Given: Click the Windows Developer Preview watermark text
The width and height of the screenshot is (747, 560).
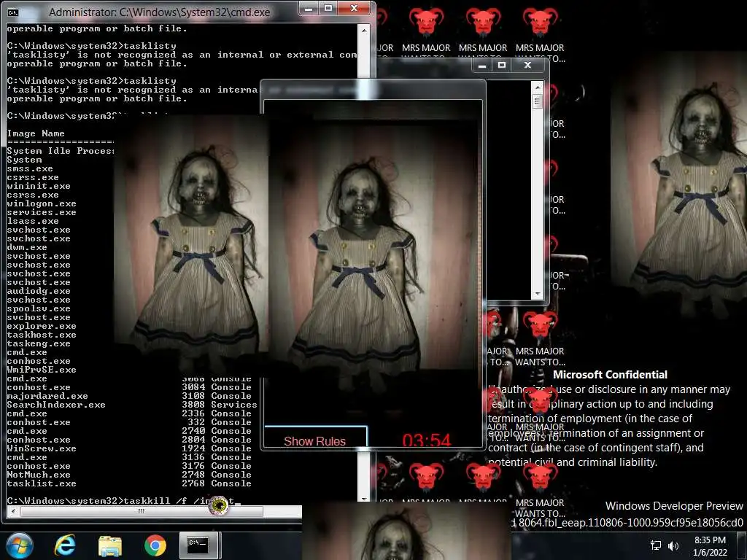Looking at the screenshot, I should pyautogui.click(x=674, y=506).
